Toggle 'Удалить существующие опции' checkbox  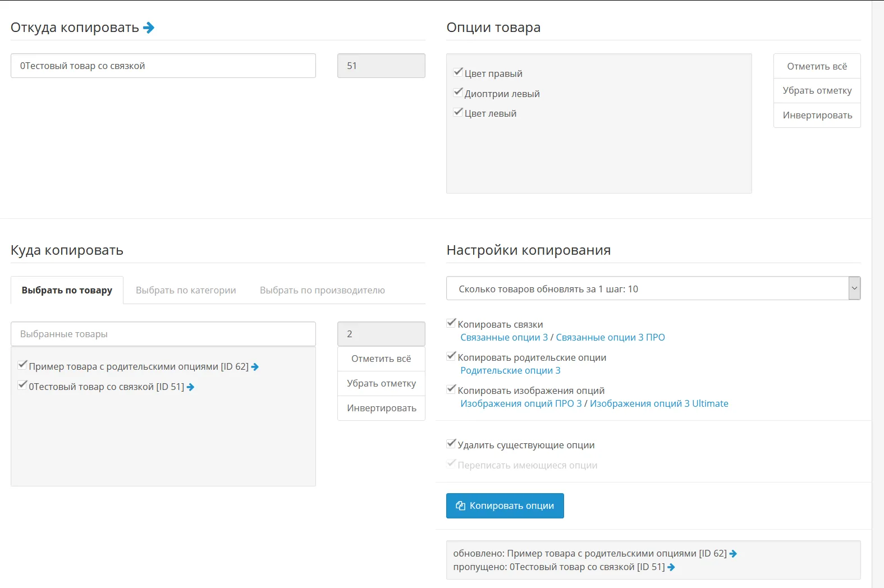tap(451, 444)
